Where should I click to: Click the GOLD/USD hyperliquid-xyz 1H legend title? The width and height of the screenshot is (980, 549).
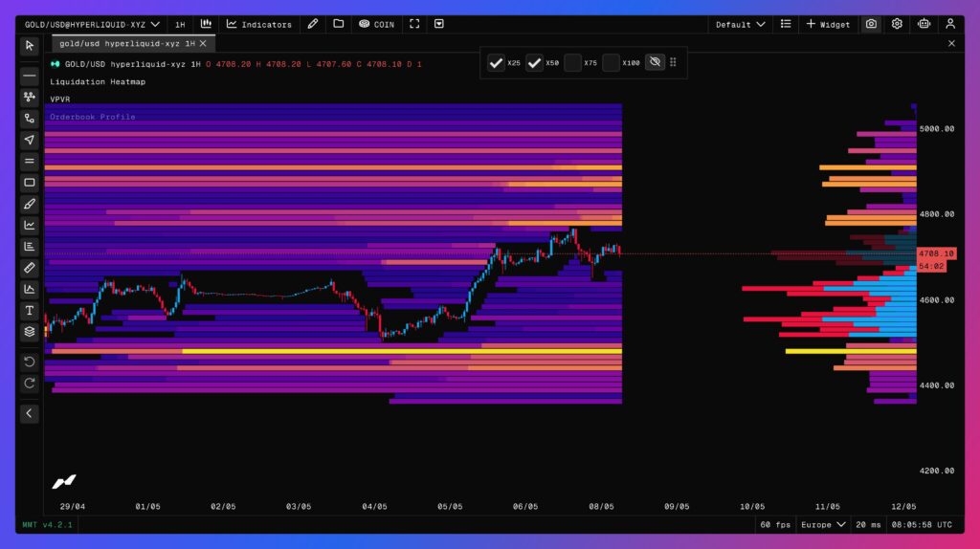pos(132,64)
